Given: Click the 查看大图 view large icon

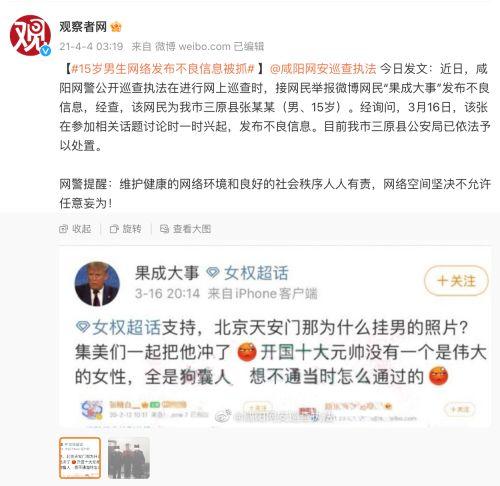Looking at the screenshot, I should point(164,229).
